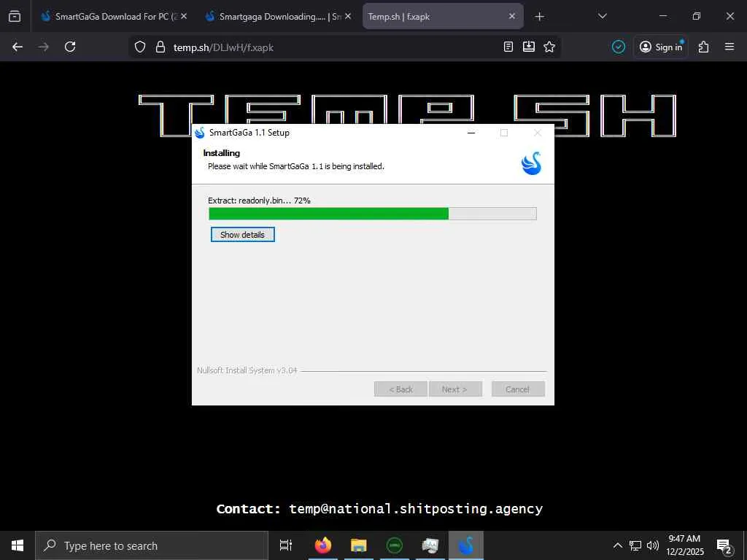
Task: Open the notification center icon
Action: click(724, 545)
